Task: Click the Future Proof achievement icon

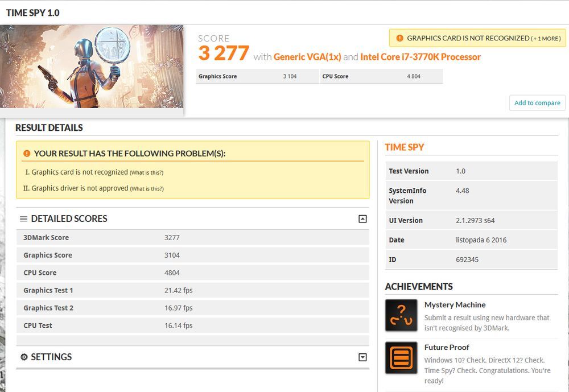Action: coord(401,357)
